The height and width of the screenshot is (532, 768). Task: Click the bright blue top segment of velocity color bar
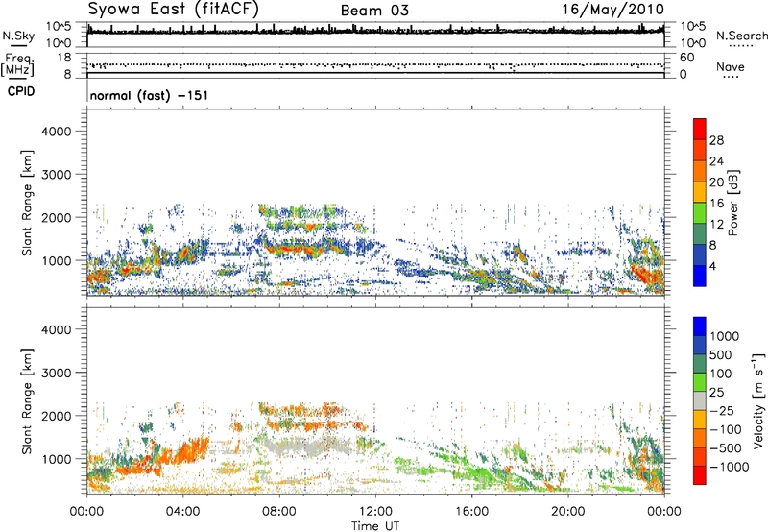point(700,326)
